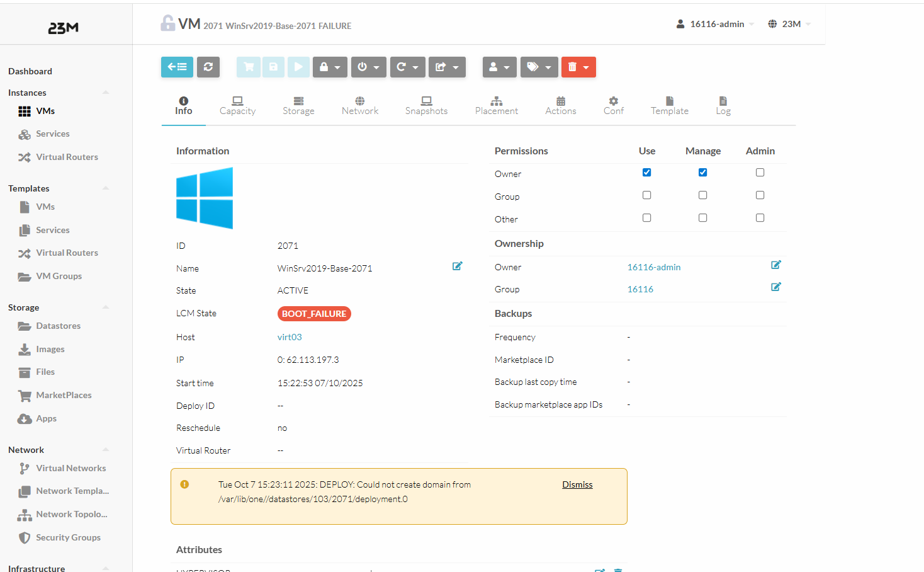Image resolution: width=924 pixels, height=572 pixels.
Task: Open Datastores in the sidebar
Action: 58,326
